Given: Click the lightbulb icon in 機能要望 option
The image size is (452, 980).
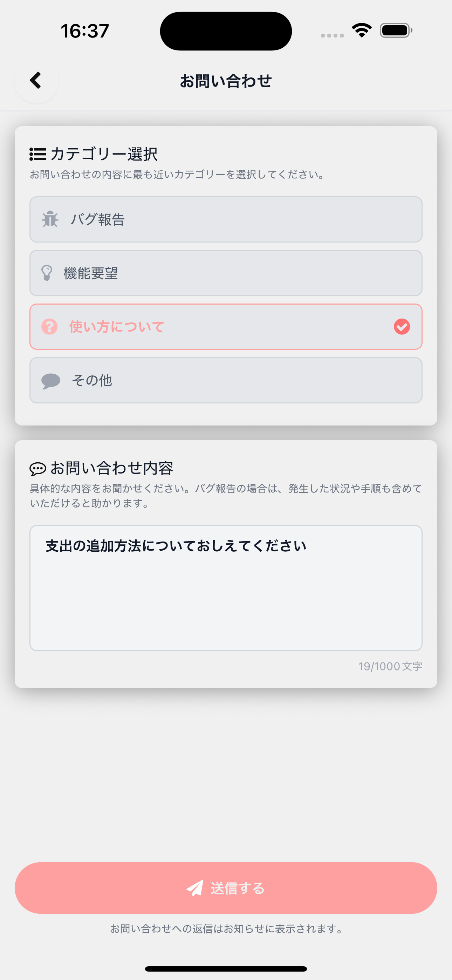Looking at the screenshot, I should coord(47,273).
